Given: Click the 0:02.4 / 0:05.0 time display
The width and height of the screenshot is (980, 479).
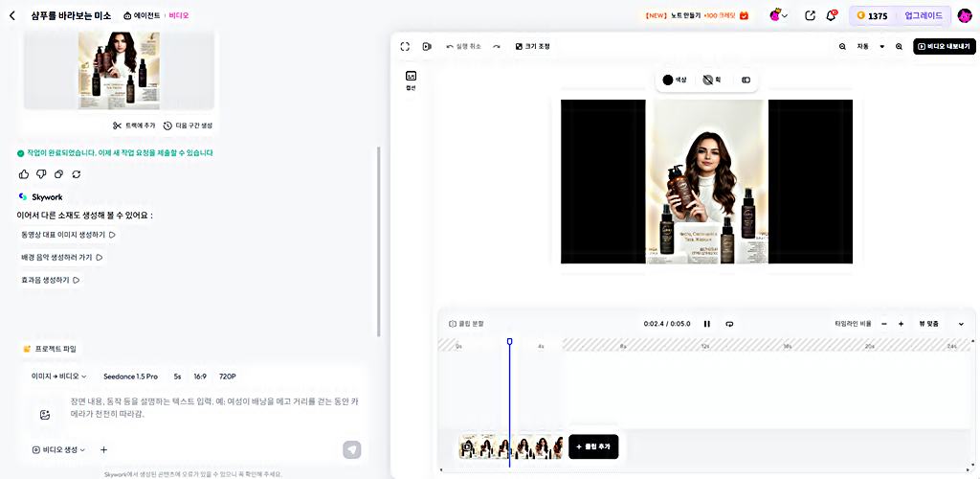Looking at the screenshot, I should coord(667,324).
